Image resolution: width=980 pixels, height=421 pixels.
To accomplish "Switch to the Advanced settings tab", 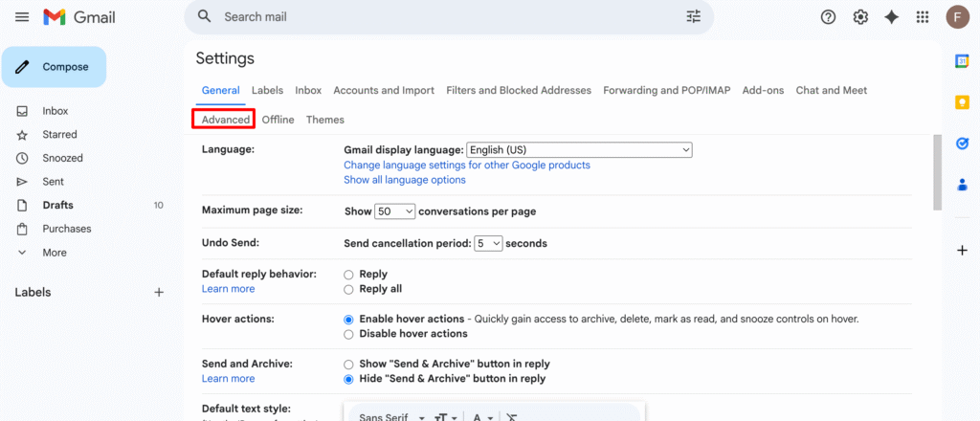I will coord(226,120).
